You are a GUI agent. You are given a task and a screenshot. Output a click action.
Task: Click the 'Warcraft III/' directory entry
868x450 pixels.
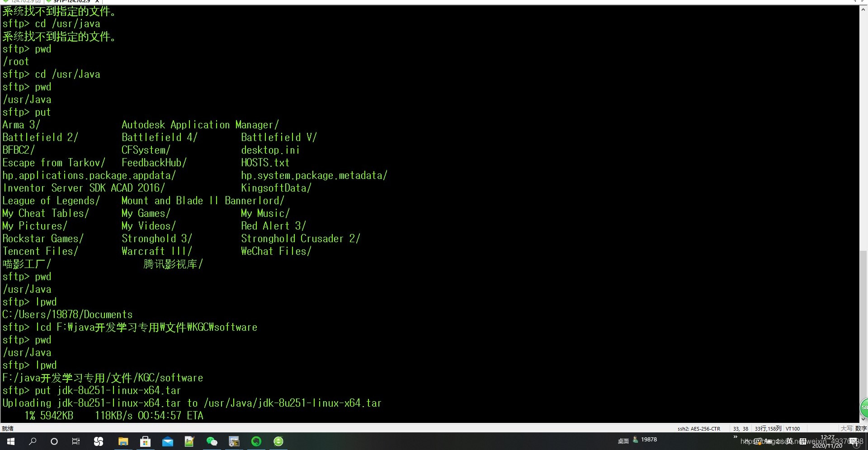coord(157,251)
